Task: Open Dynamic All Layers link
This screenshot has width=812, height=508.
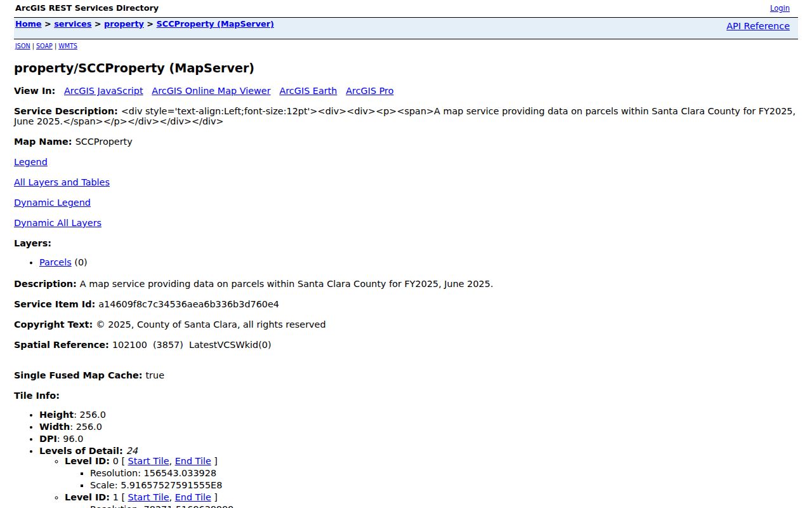Action: pos(58,223)
